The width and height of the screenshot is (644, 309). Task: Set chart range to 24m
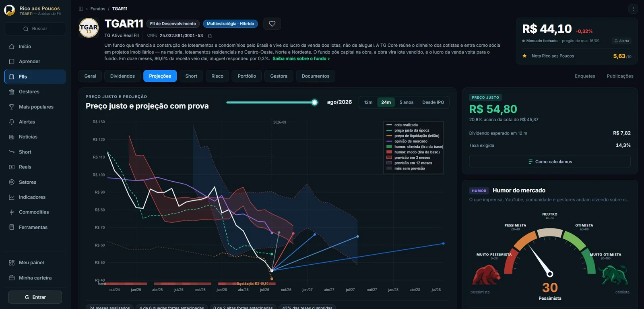point(386,102)
